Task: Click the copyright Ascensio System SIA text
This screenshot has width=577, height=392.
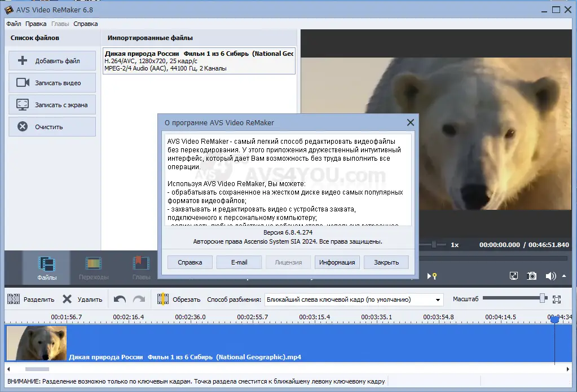Action: tap(288, 241)
